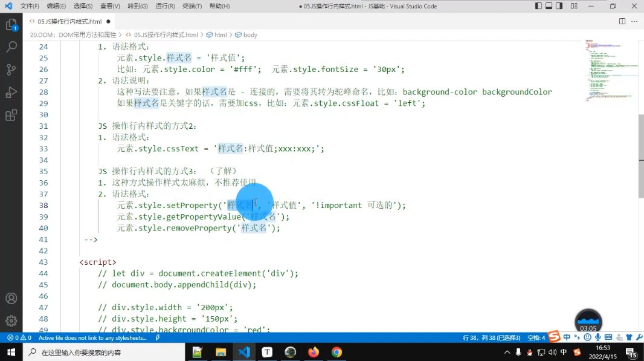Viewport: 644px width, 361px height.
Task: Click 'removeProperty' on line 40
Action: 199,228
